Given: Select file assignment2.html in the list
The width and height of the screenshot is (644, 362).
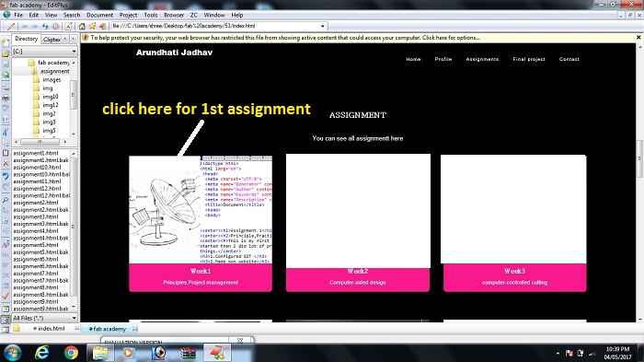Looking at the screenshot, I should click(36, 203).
